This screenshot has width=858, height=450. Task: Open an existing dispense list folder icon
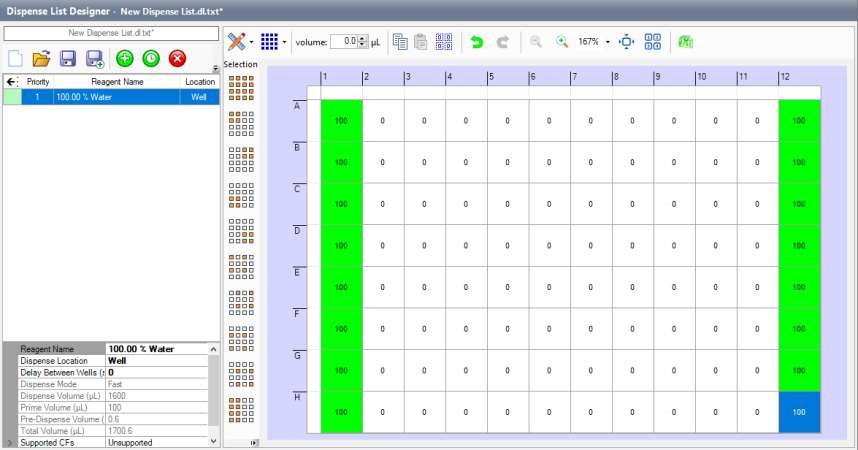coord(42,59)
